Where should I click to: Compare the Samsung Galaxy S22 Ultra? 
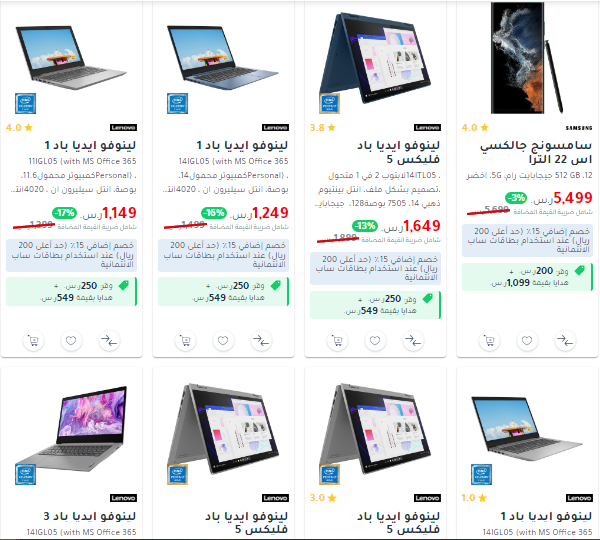[x=565, y=341]
